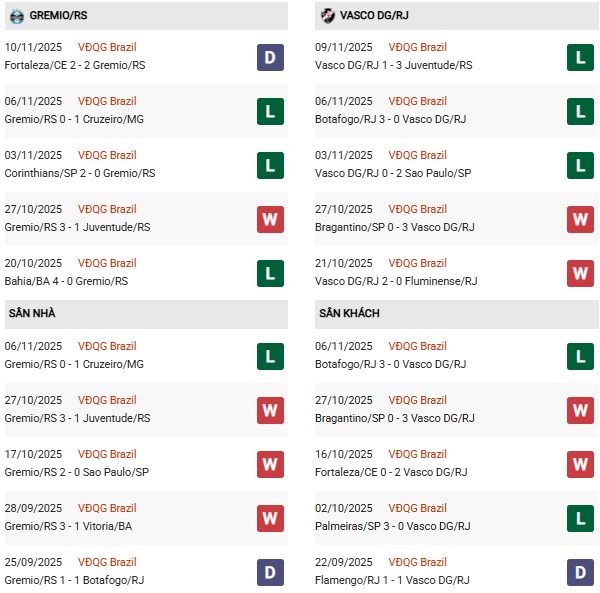Click the D badge for Fortaleza/CE 2-2 Gremio
The width and height of the screenshot is (600, 593).
270,57
